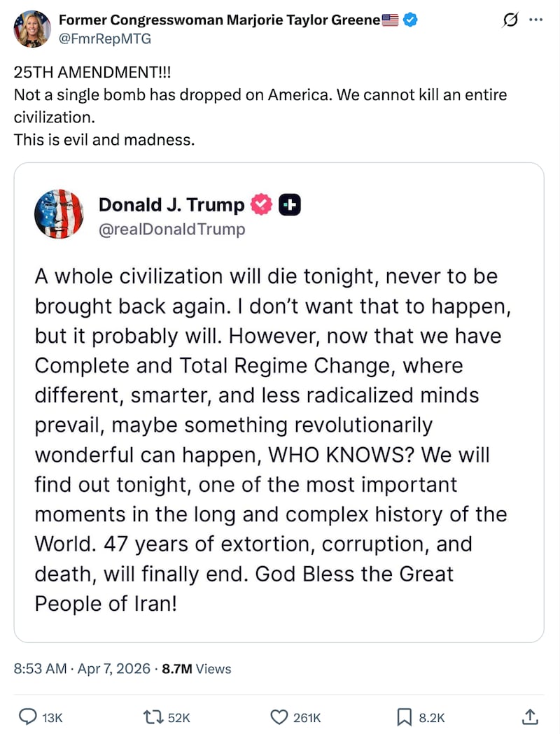Open the quoted Donald J. Trump post
The image size is (560, 734).
tap(280, 420)
